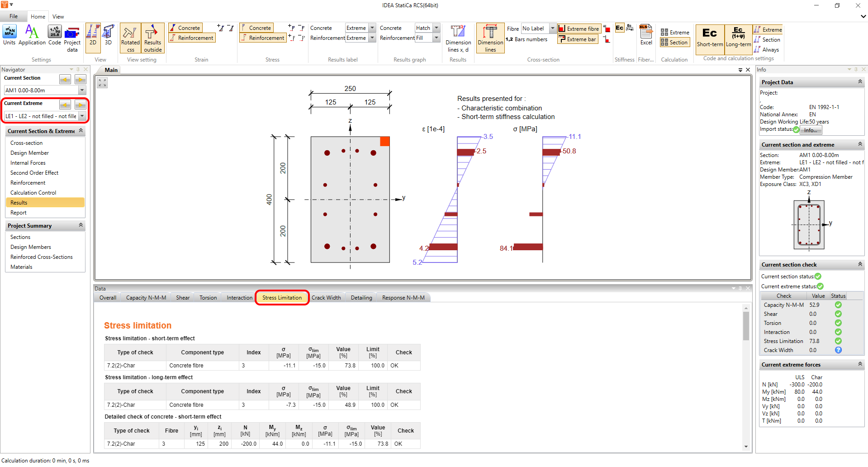Image resolution: width=868 pixels, height=467 pixels.
Task: Click positive concrete stress plus icon
Action: [291, 28]
